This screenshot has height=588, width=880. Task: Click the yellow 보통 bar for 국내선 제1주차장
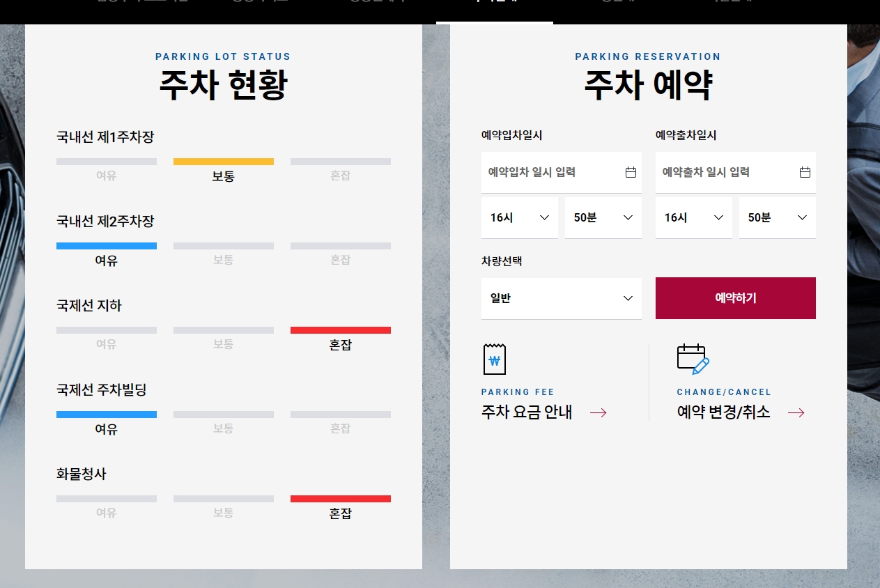[223, 161]
